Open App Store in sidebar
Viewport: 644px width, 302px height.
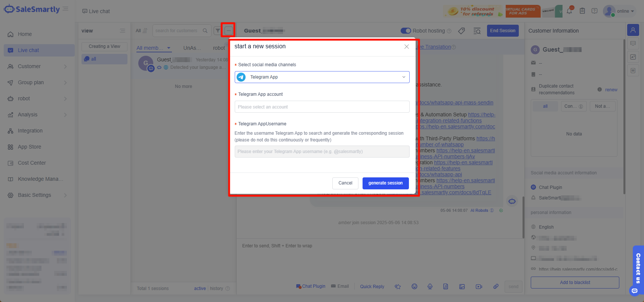pyautogui.click(x=39, y=147)
